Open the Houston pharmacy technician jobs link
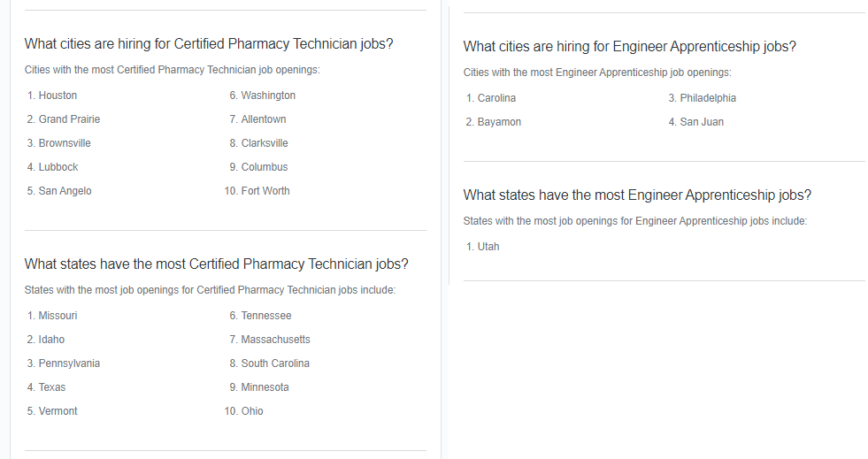The width and height of the screenshot is (868, 459). (x=58, y=96)
